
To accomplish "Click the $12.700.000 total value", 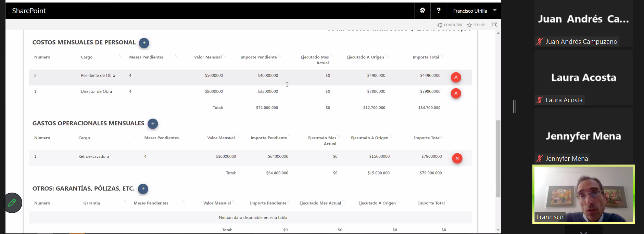I will point(374,108).
